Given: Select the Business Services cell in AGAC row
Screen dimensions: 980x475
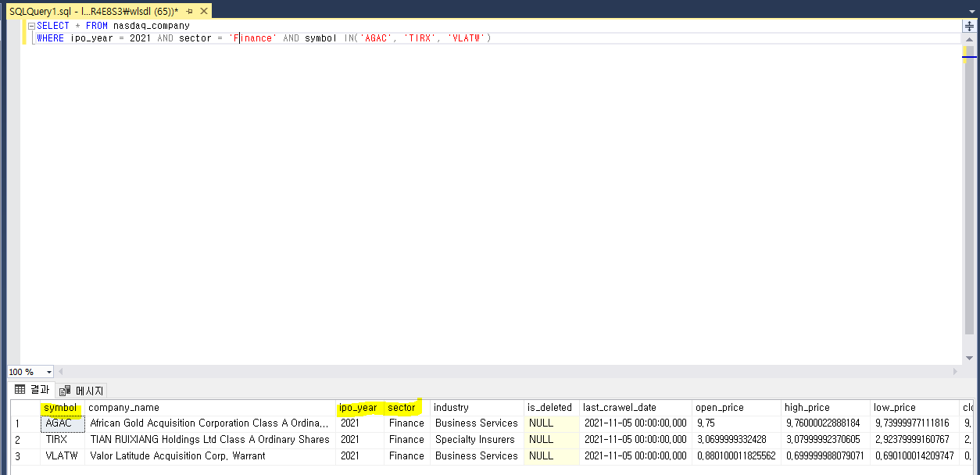Looking at the screenshot, I should tap(477, 423).
